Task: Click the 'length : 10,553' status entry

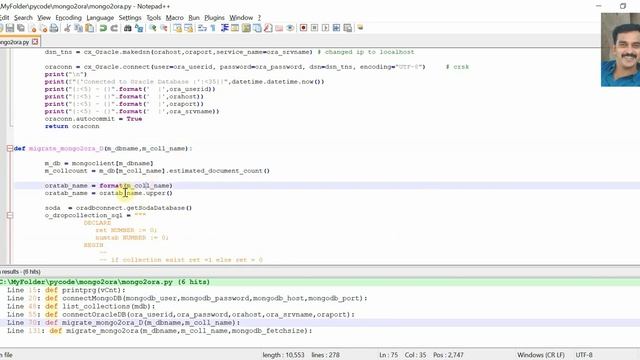Action: [x=283, y=355]
